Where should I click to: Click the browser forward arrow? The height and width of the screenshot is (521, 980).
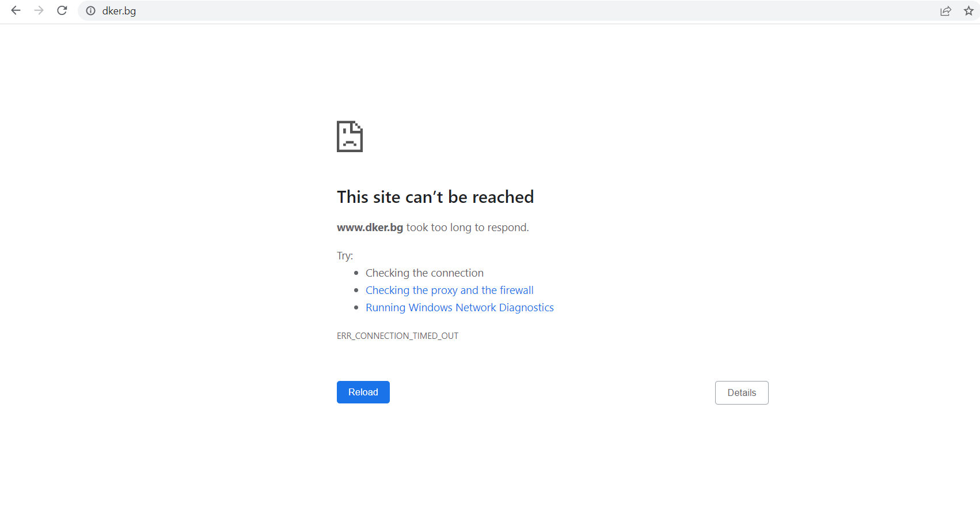click(x=39, y=10)
